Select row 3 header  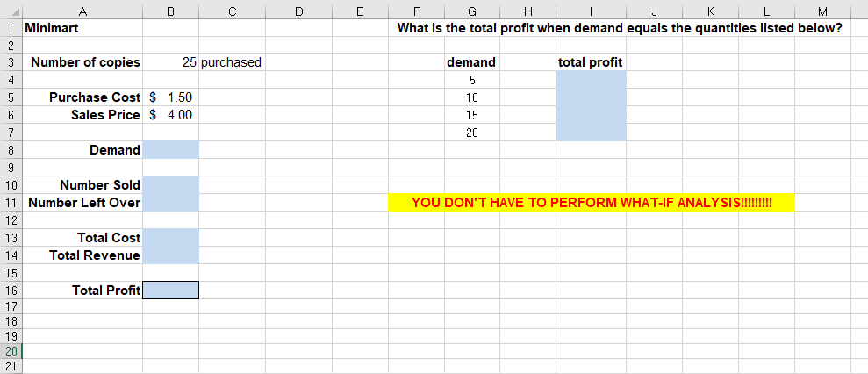11,62
